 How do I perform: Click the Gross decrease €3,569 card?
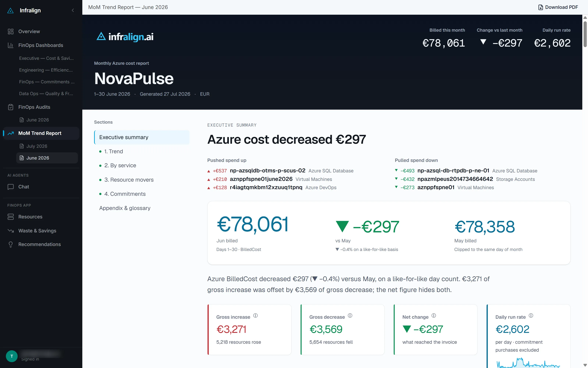(342, 330)
